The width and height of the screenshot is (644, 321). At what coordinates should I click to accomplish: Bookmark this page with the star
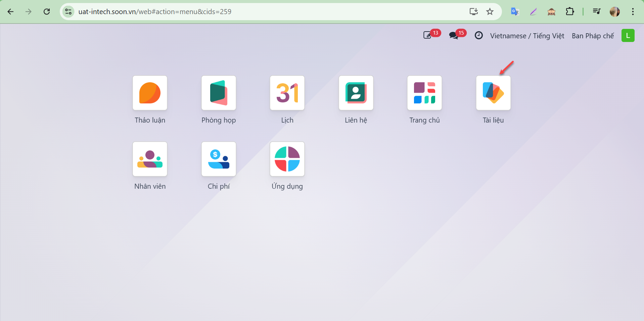point(490,12)
